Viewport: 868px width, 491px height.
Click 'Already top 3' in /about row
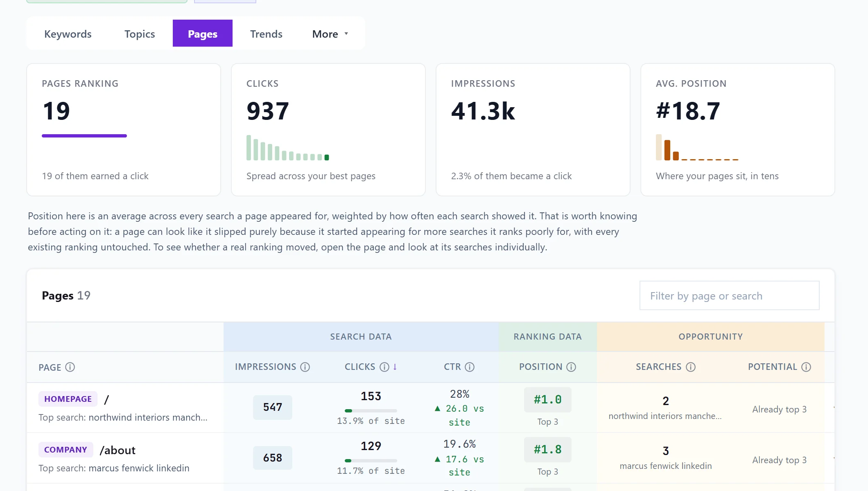pos(780,460)
